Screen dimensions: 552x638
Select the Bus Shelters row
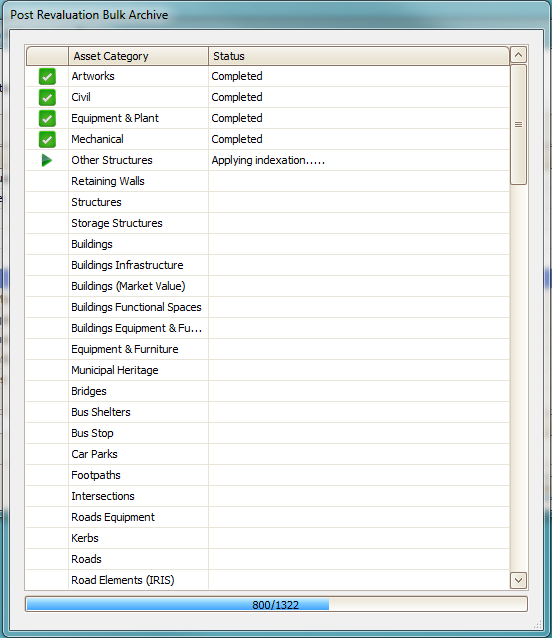coord(268,412)
